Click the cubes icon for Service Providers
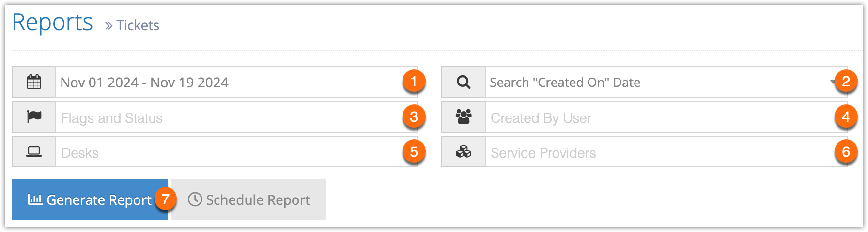The width and height of the screenshot is (868, 232). tap(464, 152)
